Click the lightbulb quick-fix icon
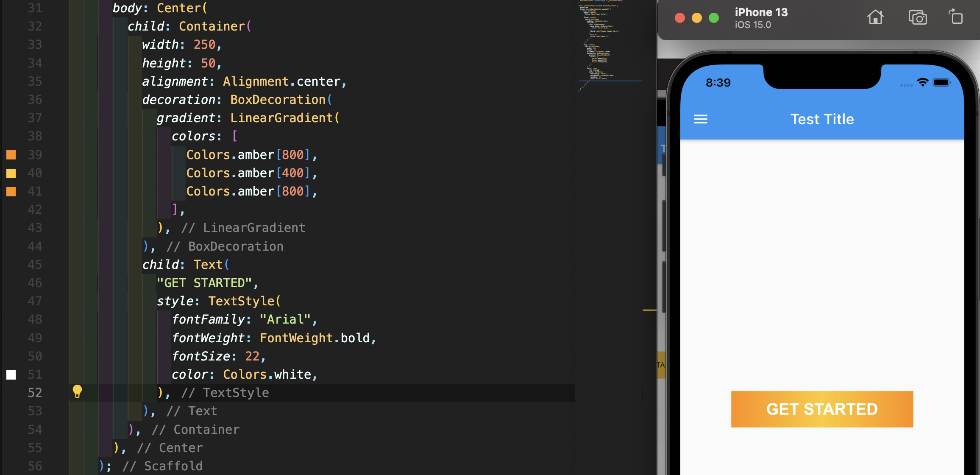The height and width of the screenshot is (475, 980). [x=77, y=391]
